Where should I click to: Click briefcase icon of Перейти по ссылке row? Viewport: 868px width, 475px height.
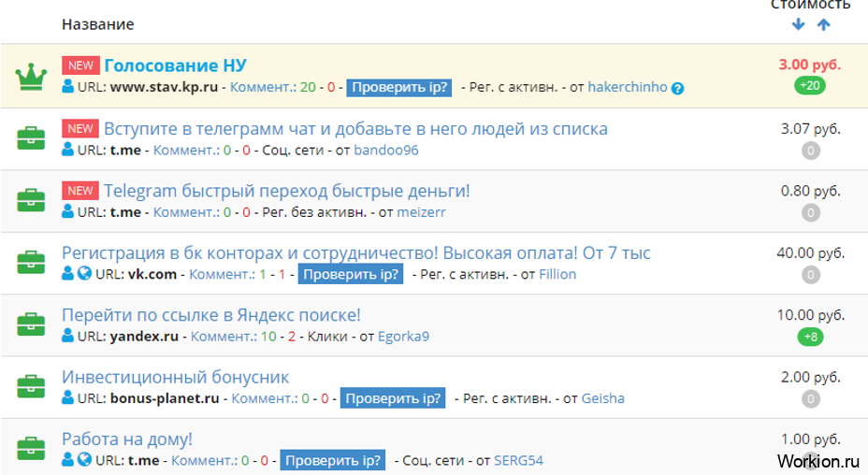(x=31, y=324)
